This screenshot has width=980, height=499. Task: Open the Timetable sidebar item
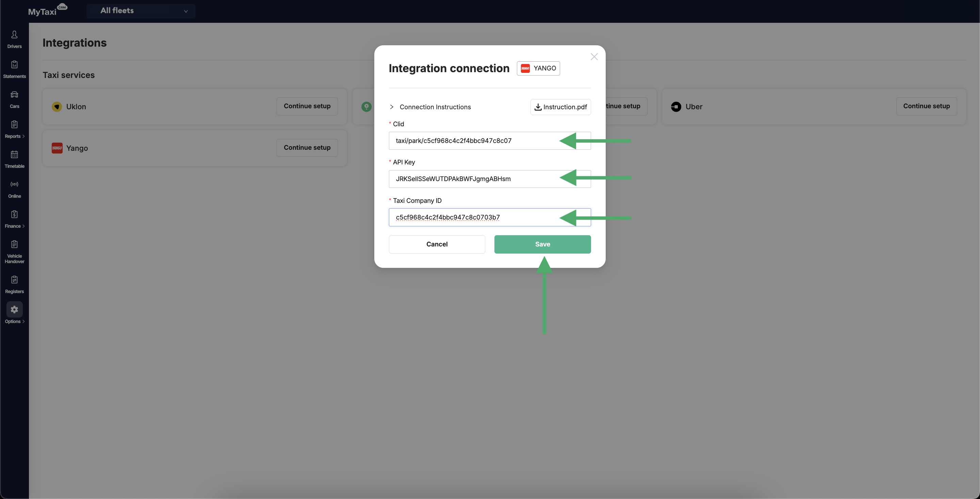[x=14, y=160]
